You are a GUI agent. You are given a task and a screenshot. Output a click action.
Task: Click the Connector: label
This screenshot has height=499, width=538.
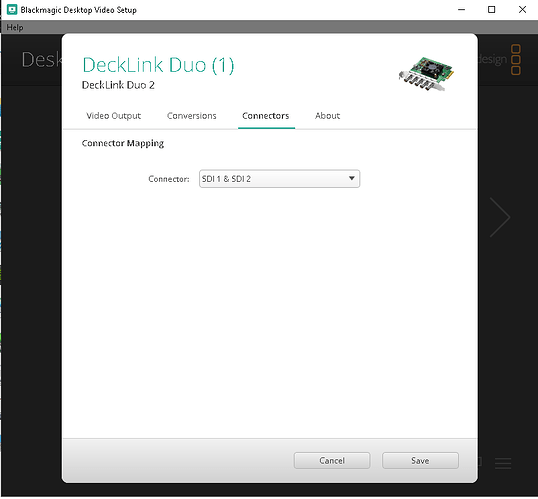click(x=169, y=179)
